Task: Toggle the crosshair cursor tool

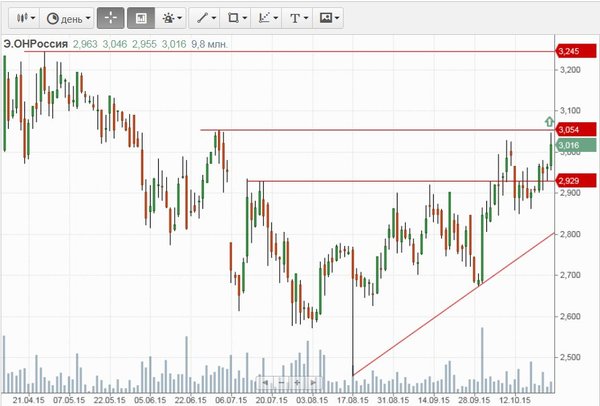Action: tap(111, 18)
